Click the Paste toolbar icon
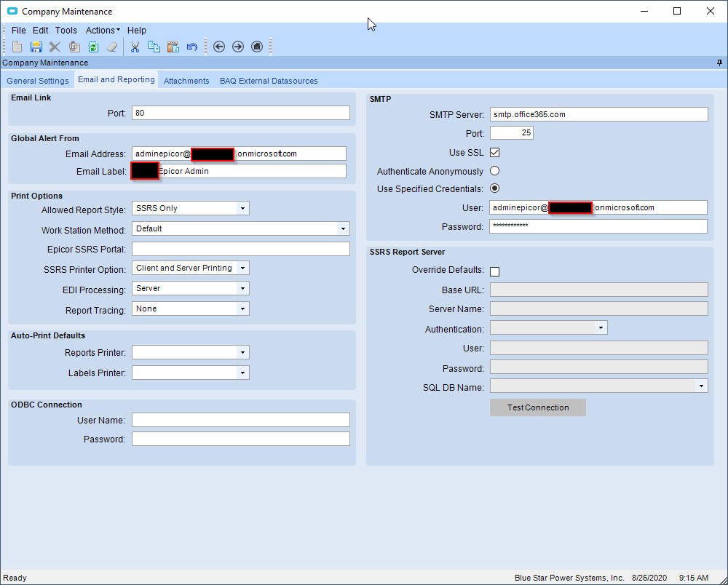Screen dimensions: 728x585 tap(173, 47)
